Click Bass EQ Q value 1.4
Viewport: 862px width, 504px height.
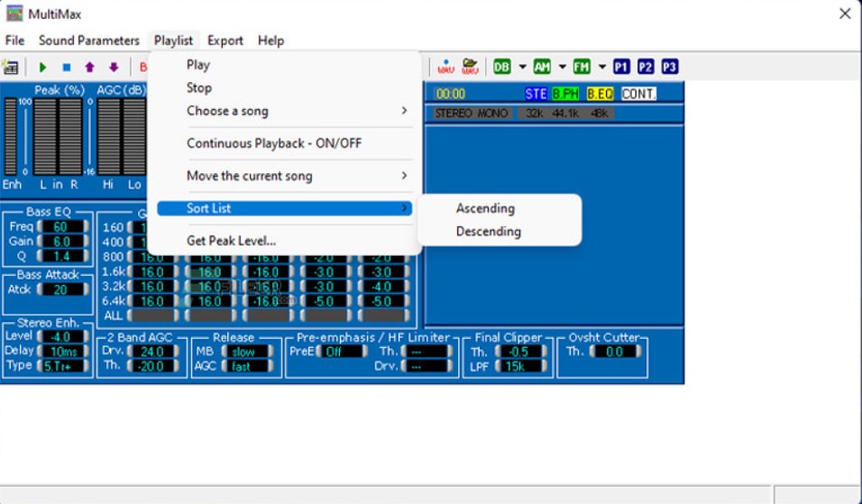click(62, 256)
